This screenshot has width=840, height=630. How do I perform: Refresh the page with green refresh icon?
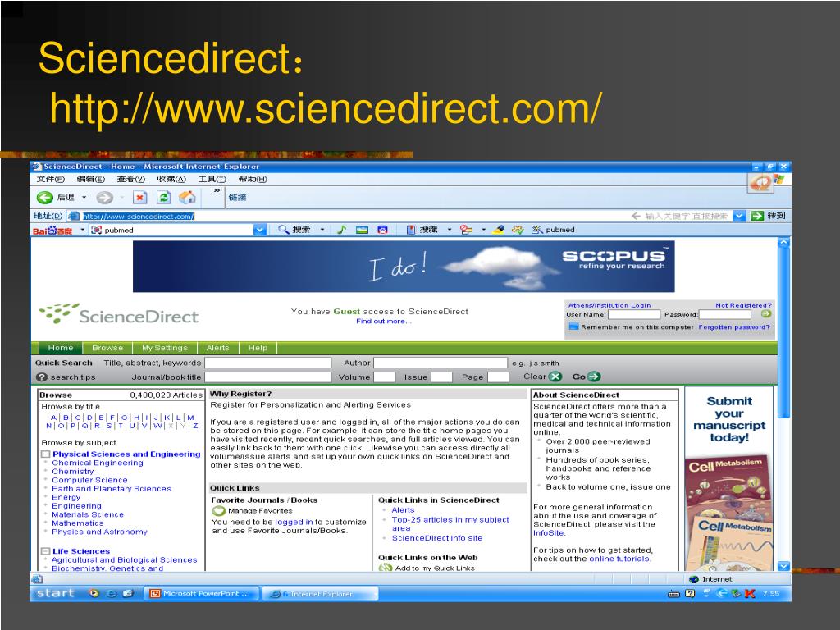tap(163, 198)
